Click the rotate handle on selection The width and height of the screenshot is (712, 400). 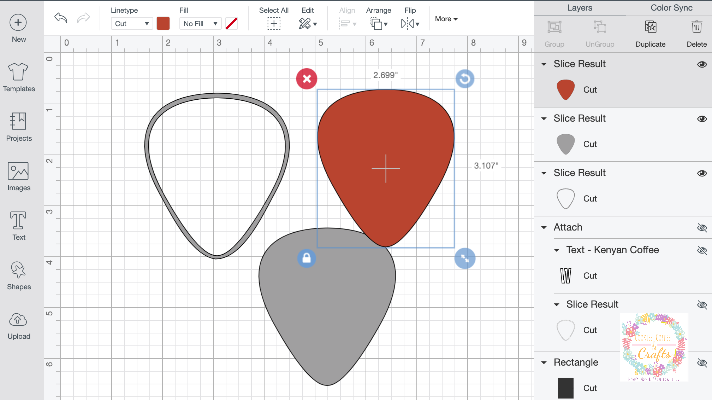(465, 79)
